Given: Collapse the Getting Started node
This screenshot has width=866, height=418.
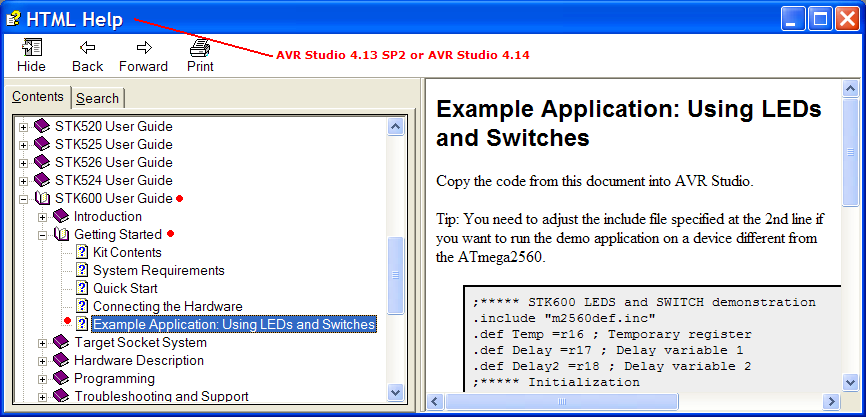Looking at the screenshot, I should [x=43, y=235].
